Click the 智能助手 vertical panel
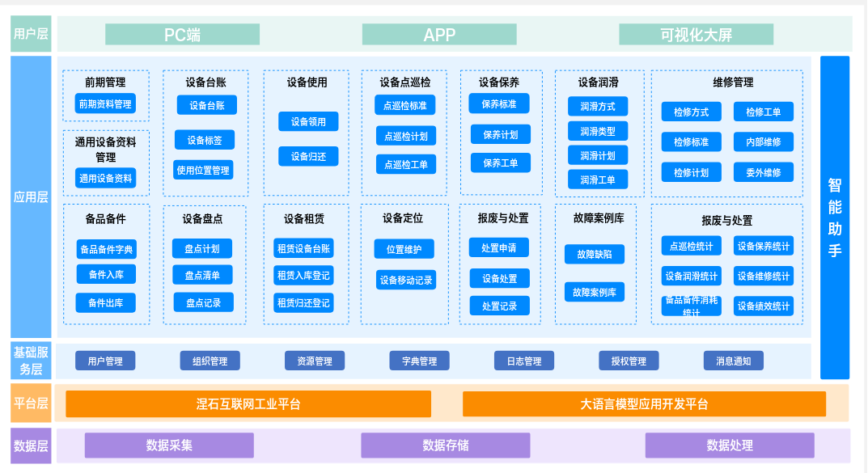The height and width of the screenshot is (473, 868). point(835,217)
